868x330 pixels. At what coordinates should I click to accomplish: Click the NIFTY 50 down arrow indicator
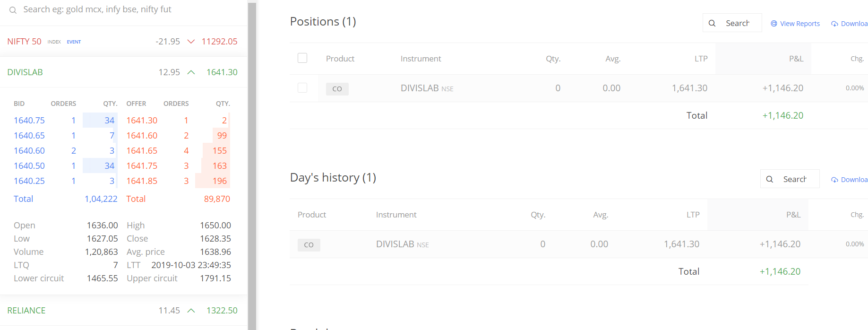[191, 42]
